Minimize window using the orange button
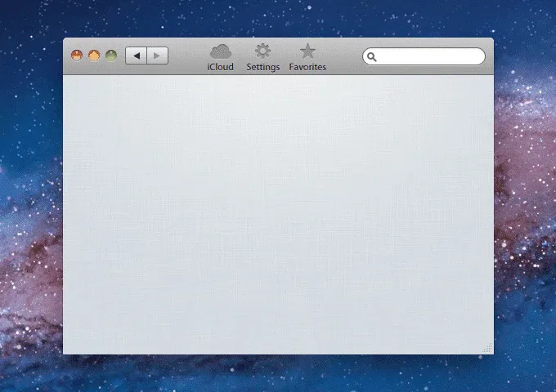Image resolution: width=556 pixels, height=392 pixels. click(94, 56)
